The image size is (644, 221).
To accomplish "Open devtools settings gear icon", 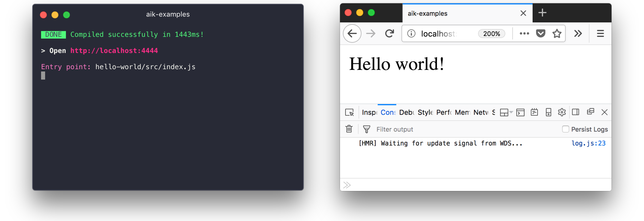I will coord(561,112).
